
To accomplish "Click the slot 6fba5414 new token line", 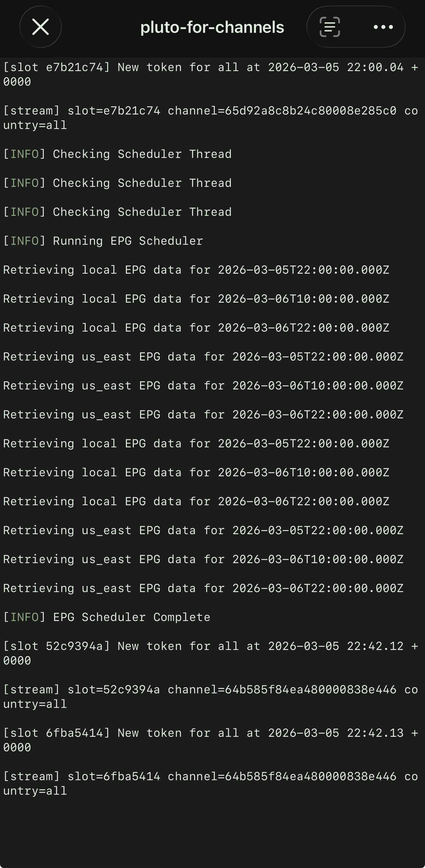I will pyautogui.click(x=211, y=740).
